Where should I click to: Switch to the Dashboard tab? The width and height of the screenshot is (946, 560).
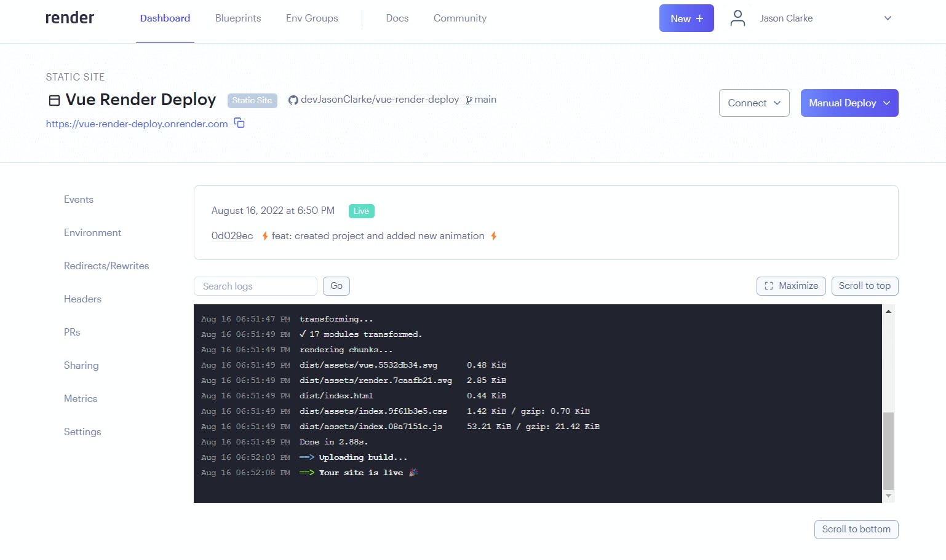pyautogui.click(x=165, y=18)
